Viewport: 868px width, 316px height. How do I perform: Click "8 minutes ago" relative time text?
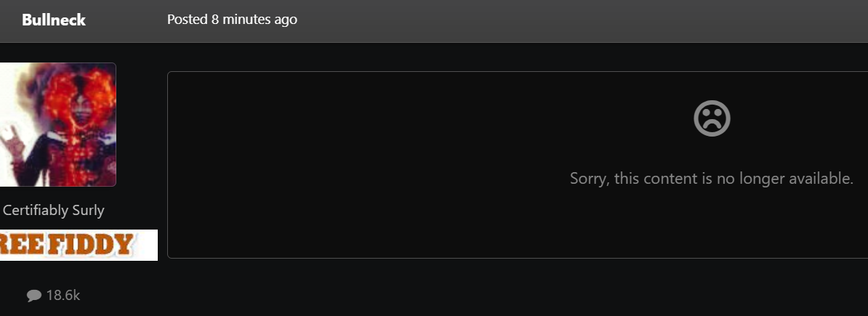click(254, 20)
